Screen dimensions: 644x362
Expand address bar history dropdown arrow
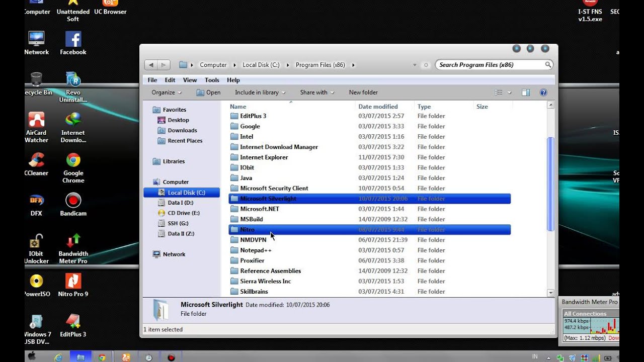pos(415,65)
